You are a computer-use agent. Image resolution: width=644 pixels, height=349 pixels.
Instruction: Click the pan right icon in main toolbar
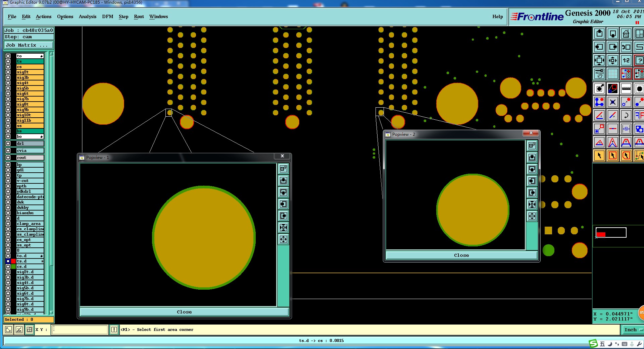(613, 47)
